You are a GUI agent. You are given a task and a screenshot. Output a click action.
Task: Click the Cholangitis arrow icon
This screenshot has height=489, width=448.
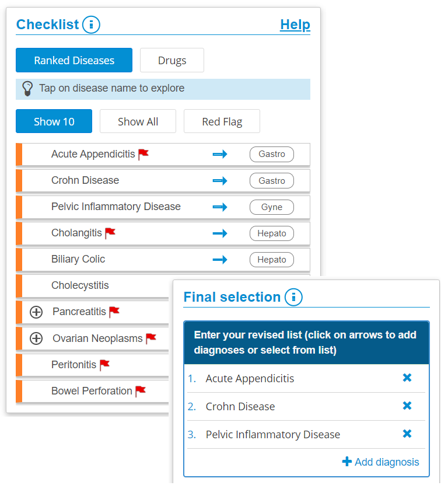pyautogui.click(x=220, y=233)
